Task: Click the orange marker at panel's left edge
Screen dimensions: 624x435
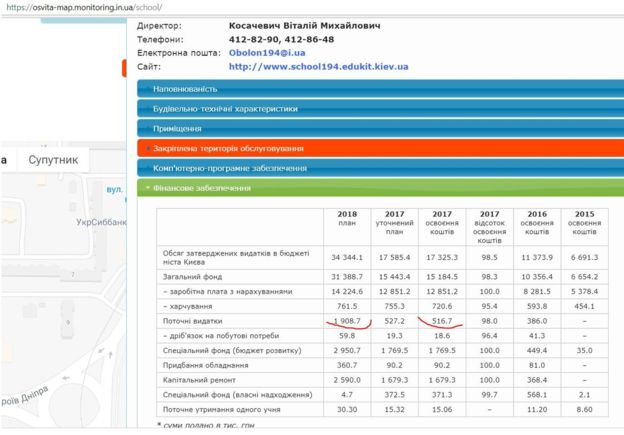Action: (x=131, y=67)
